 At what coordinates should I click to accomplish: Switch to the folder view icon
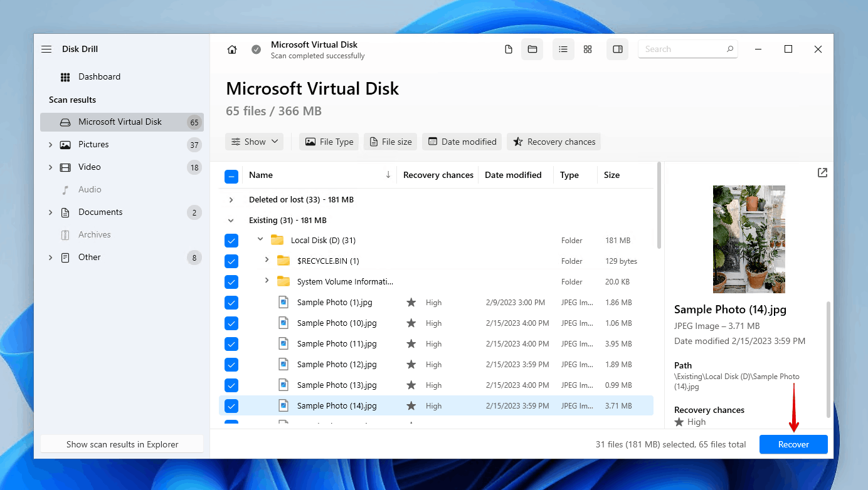point(532,50)
